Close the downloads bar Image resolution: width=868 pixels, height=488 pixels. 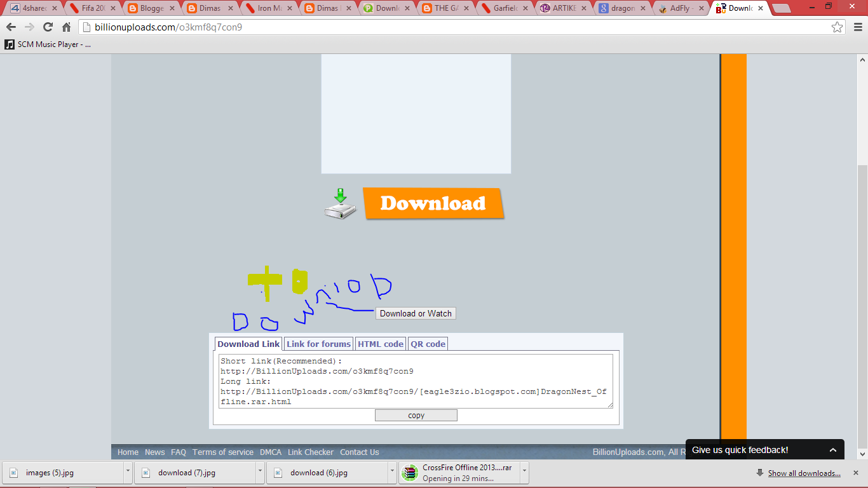pyautogui.click(x=857, y=473)
